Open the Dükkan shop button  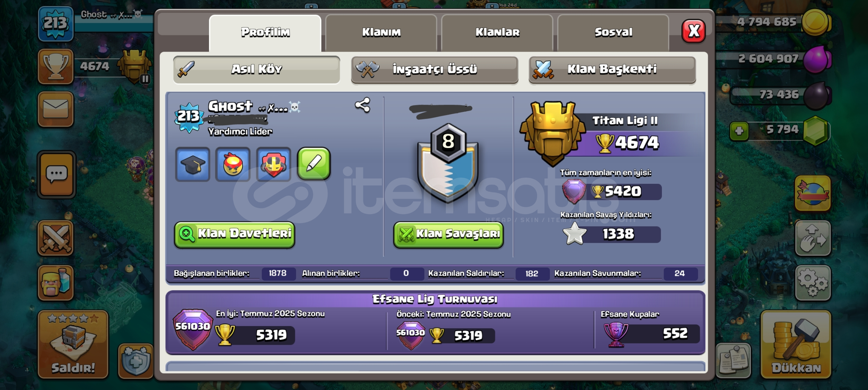796,344
